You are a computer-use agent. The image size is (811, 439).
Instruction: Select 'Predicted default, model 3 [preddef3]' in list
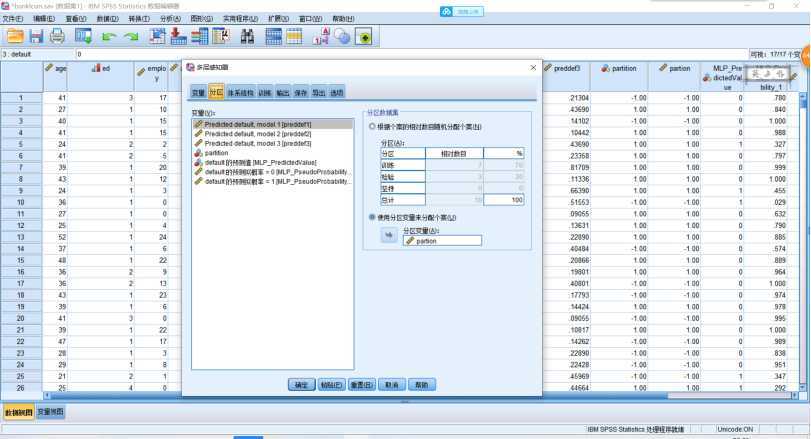[273, 143]
